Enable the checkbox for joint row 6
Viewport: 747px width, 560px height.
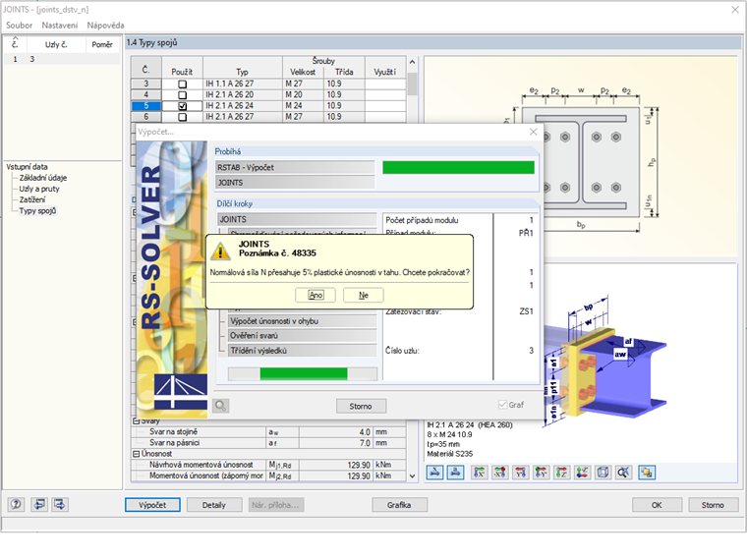[x=182, y=117]
